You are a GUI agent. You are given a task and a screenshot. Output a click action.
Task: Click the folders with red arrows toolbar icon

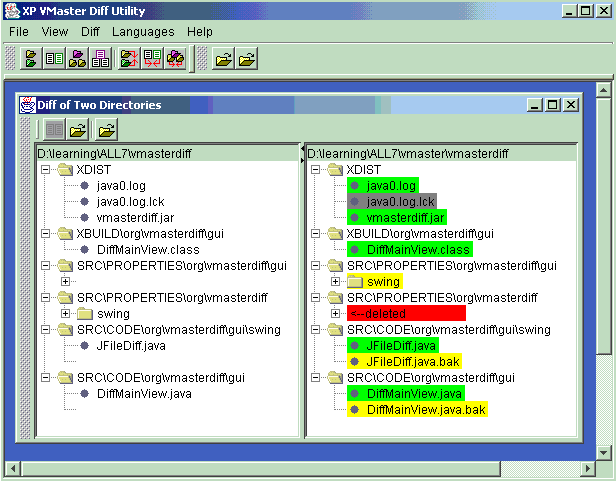tap(130, 59)
